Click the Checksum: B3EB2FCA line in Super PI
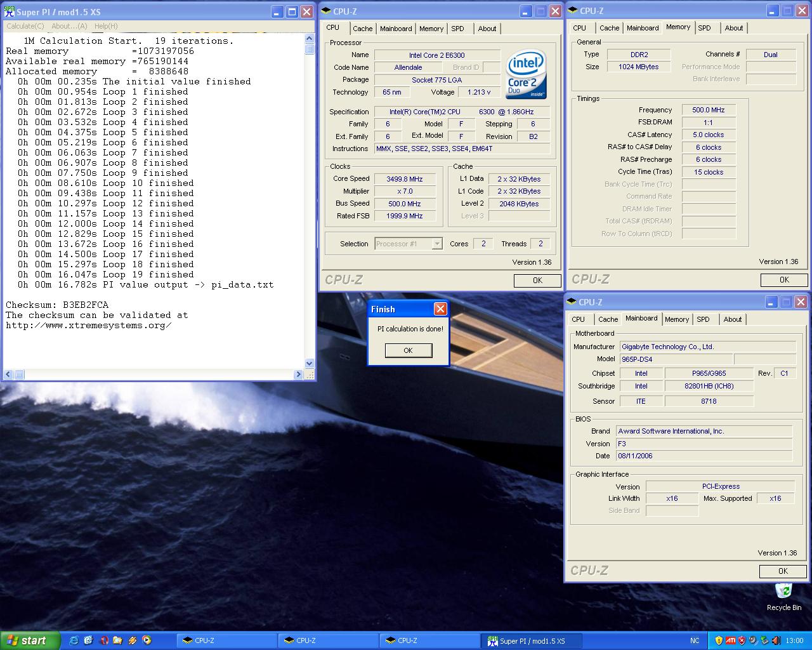 pyautogui.click(x=57, y=305)
